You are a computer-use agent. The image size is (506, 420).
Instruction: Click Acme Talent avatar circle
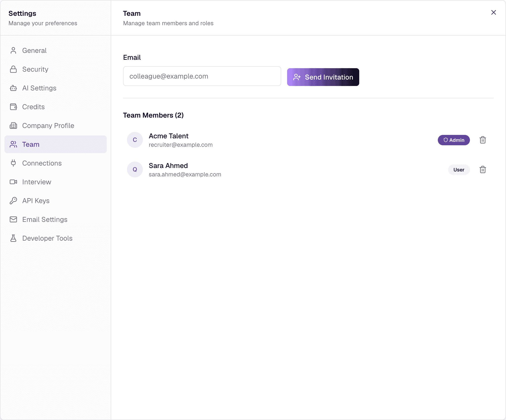(x=135, y=140)
